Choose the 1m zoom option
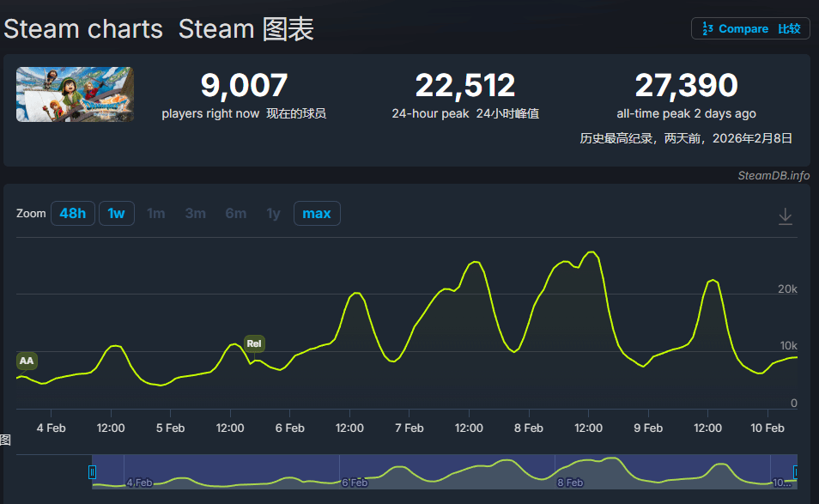819x504 pixels. click(x=155, y=213)
